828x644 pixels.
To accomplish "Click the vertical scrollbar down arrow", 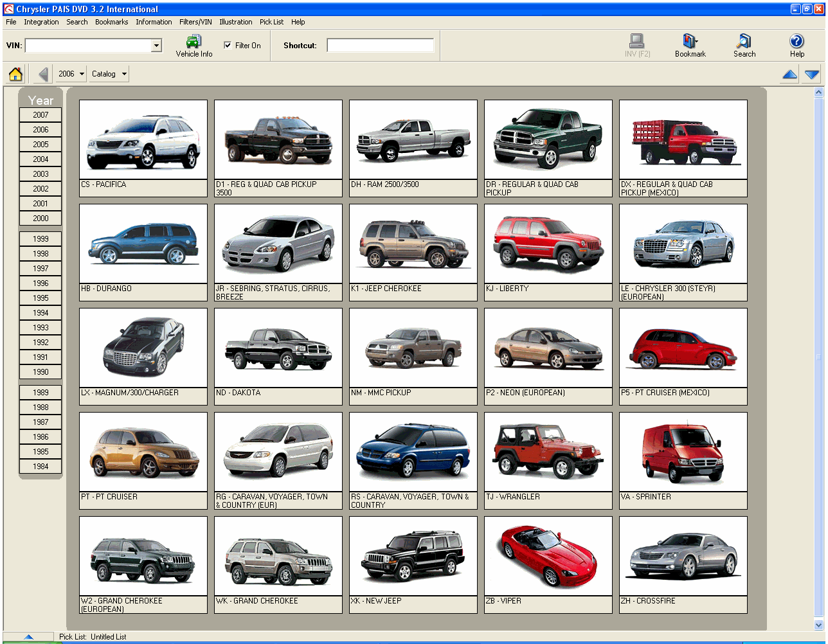I will pos(818,625).
